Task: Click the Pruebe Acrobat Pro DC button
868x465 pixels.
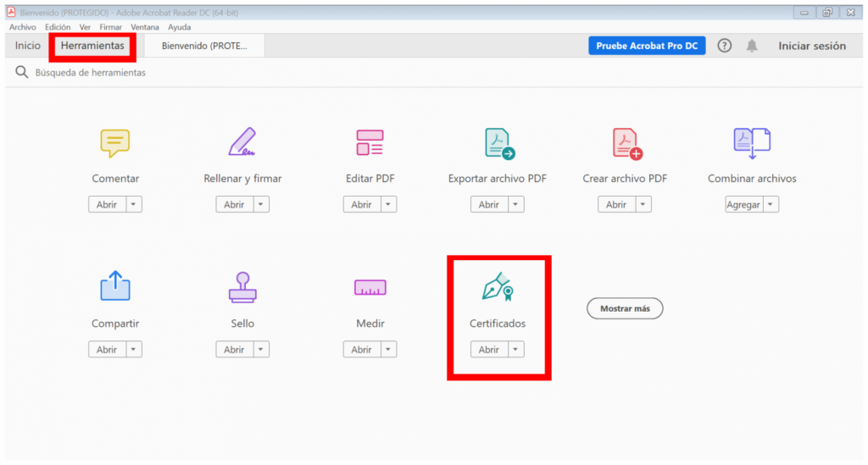Action: [647, 46]
